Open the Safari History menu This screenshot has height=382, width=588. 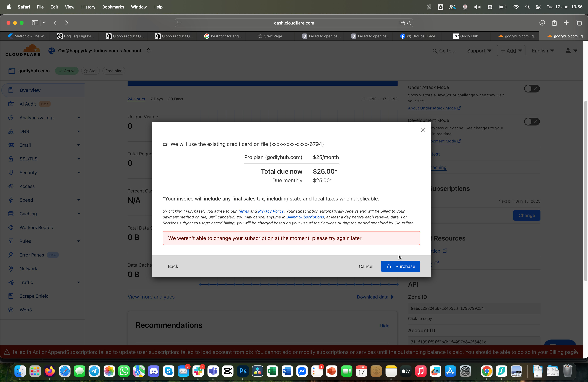click(x=88, y=7)
